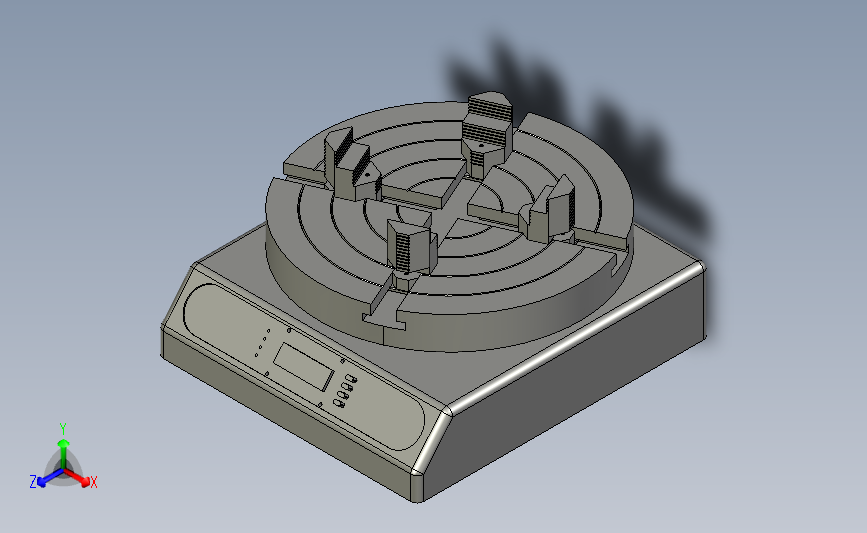Screen dimensions: 867x533
Task: Click the blue Z axis on the triad
Action: [x=50, y=479]
